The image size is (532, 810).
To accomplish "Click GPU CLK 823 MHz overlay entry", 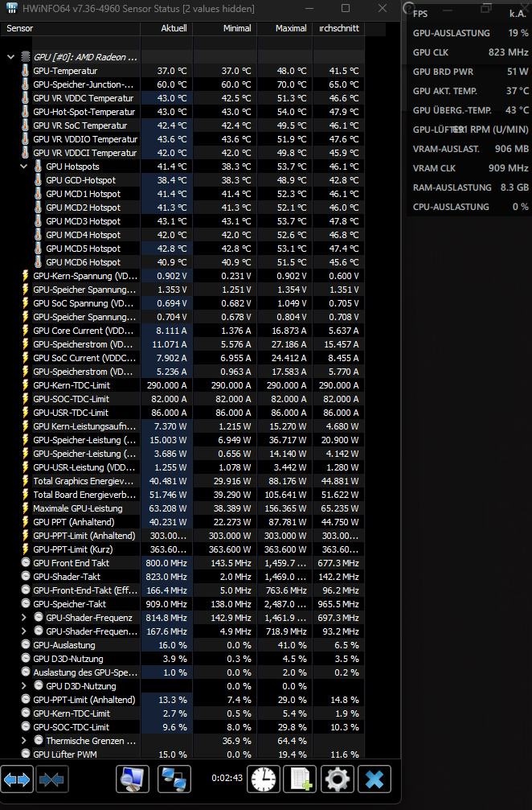I will [471, 52].
